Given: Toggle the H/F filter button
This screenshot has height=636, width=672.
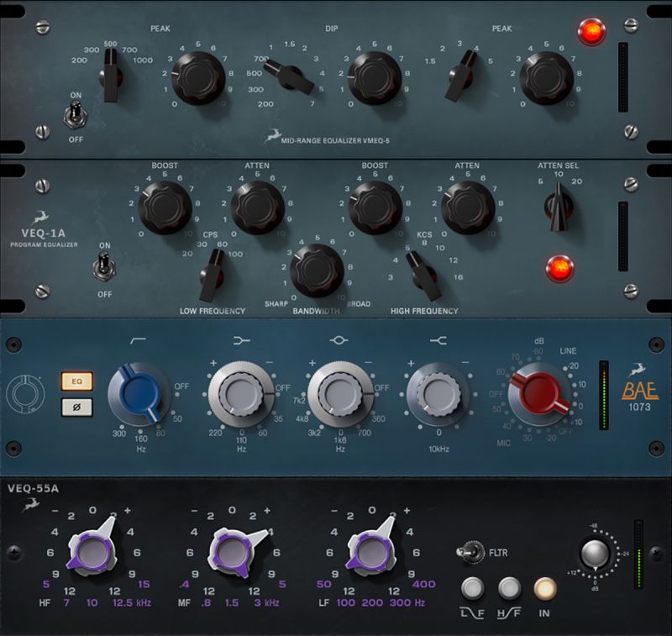Looking at the screenshot, I should (510, 588).
